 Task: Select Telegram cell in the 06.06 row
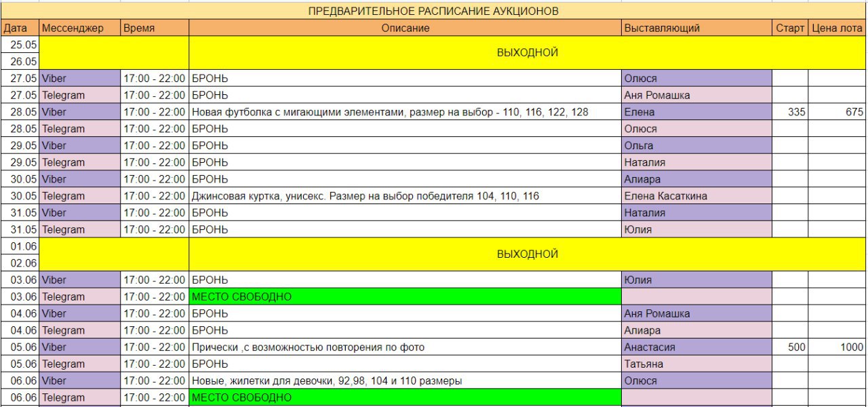80,398
